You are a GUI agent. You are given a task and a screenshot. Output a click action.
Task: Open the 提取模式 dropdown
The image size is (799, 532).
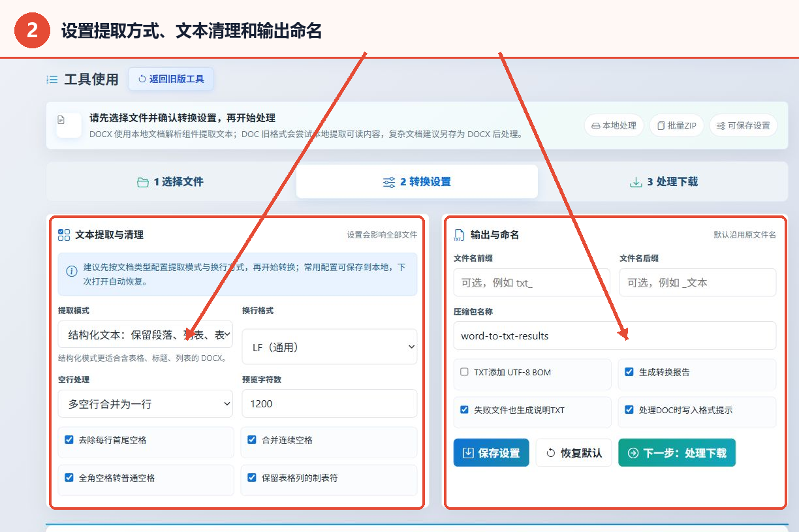click(146, 334)
